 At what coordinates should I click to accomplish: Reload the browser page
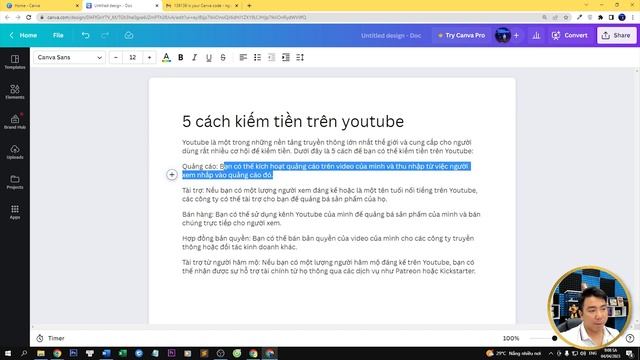pos(28,18)
